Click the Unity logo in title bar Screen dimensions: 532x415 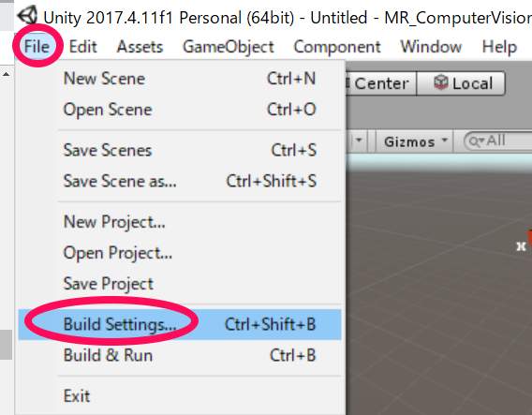click(x=27, y=16)
